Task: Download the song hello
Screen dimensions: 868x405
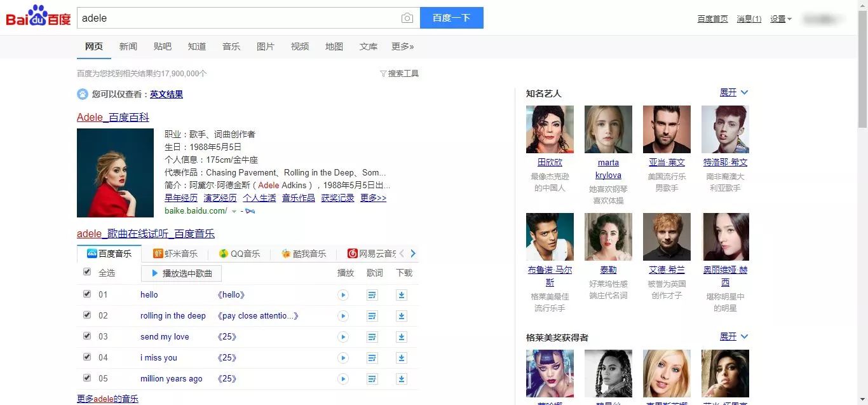Action: 402,295
